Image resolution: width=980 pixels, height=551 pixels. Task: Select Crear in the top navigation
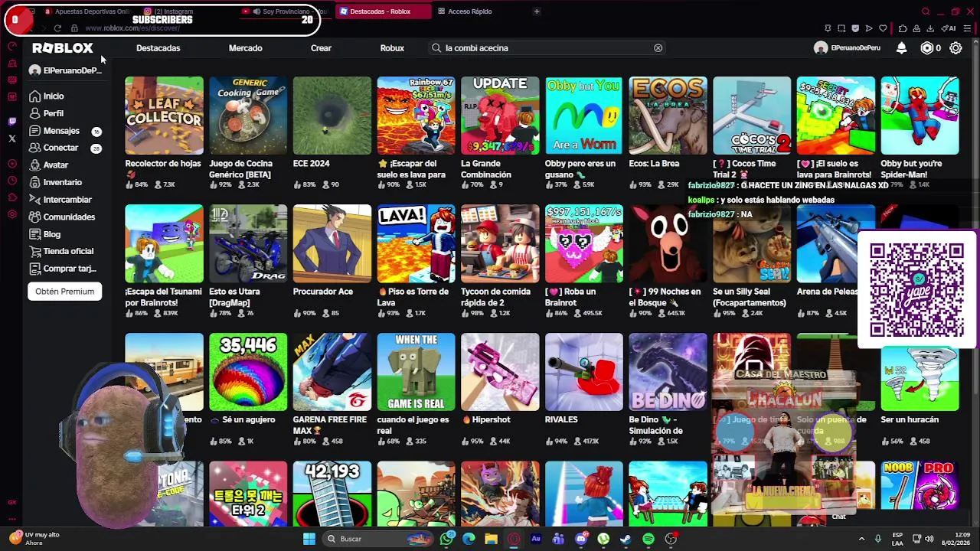point(321,48)
